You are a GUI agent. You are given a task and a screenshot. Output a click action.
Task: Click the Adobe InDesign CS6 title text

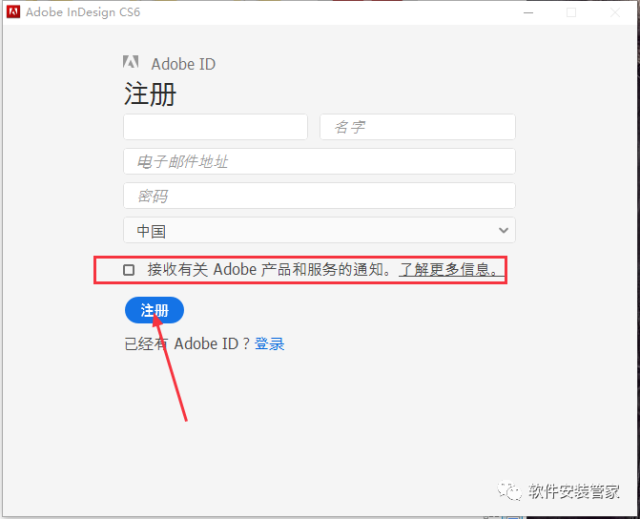click(x=75, y=12)
